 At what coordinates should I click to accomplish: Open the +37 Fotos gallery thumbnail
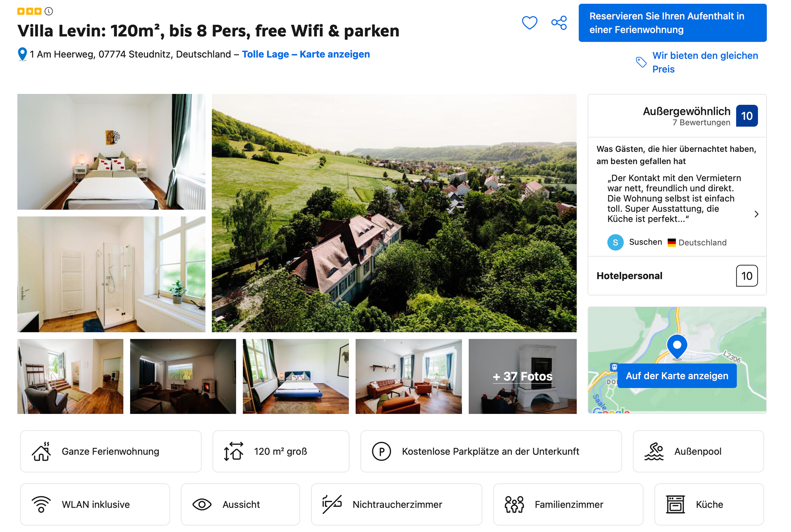(x=522, y=376)
